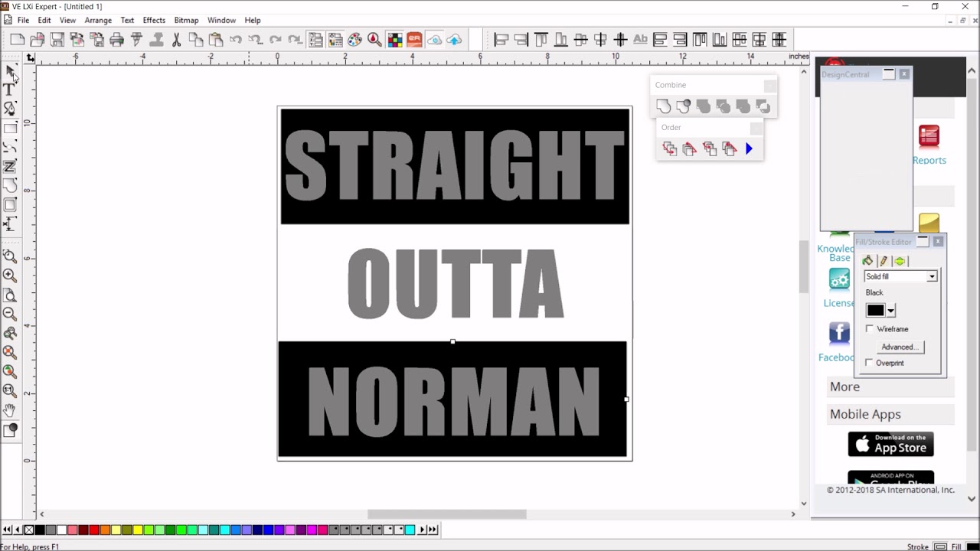The width and height of the screenshot is (980, 551).
Task: Click the Ab text baseline align icon
Action: pyautogui.click(x=640, y=40)
